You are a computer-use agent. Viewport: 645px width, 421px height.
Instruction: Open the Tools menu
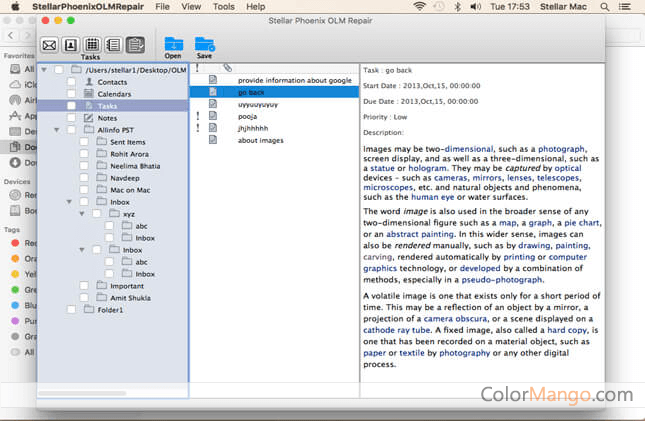tap(224, 6)
